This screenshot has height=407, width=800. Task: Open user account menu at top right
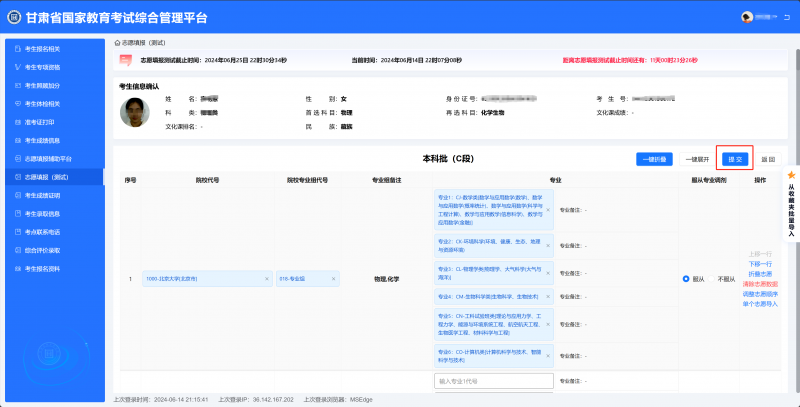pos(764,17)
